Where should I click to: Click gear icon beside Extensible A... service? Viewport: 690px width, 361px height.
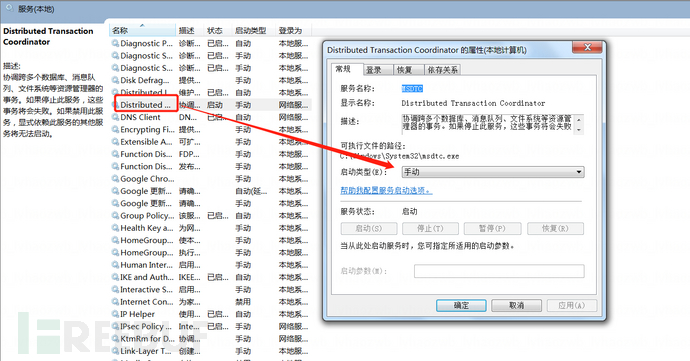pyautogui.click(x=115, y=142)
